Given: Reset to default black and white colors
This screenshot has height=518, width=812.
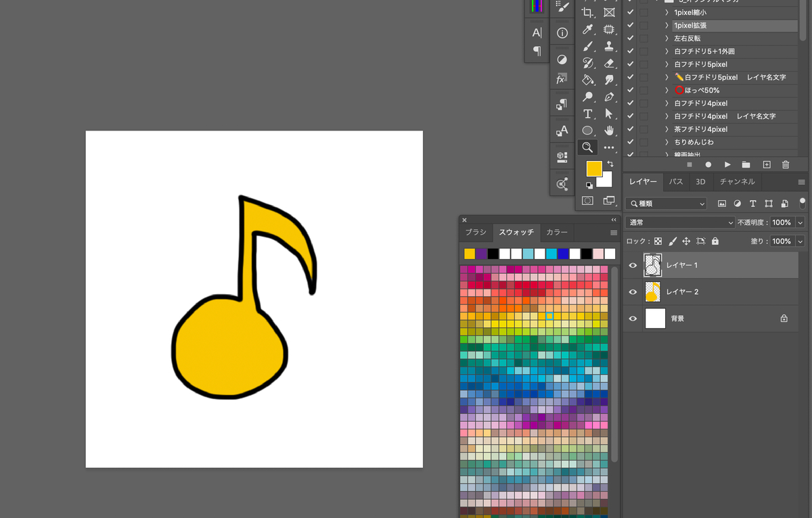Looking at the screenshot, I should 589,185.
